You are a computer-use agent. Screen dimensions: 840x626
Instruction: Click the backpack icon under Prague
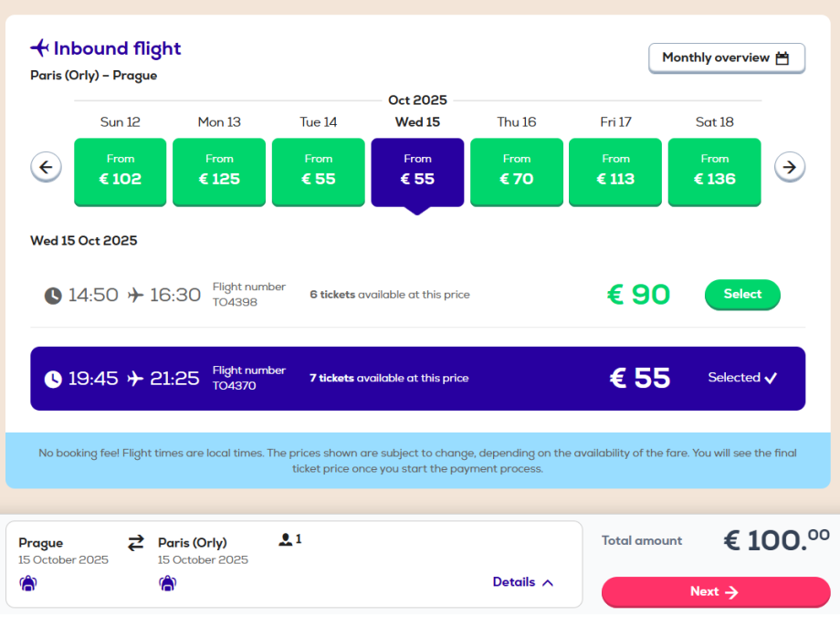tap(27, 583)
